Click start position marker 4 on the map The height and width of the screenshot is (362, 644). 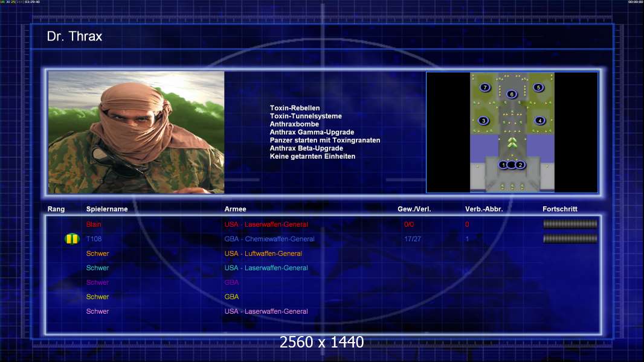coord(539,121)
